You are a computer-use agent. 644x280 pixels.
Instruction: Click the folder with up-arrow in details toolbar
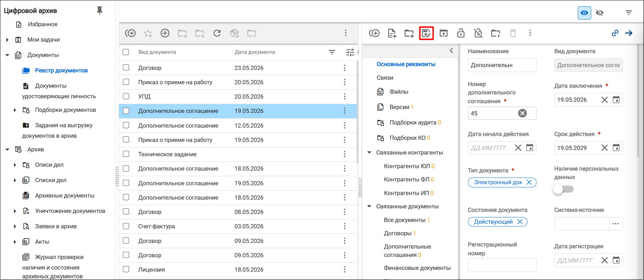(496, 33)
